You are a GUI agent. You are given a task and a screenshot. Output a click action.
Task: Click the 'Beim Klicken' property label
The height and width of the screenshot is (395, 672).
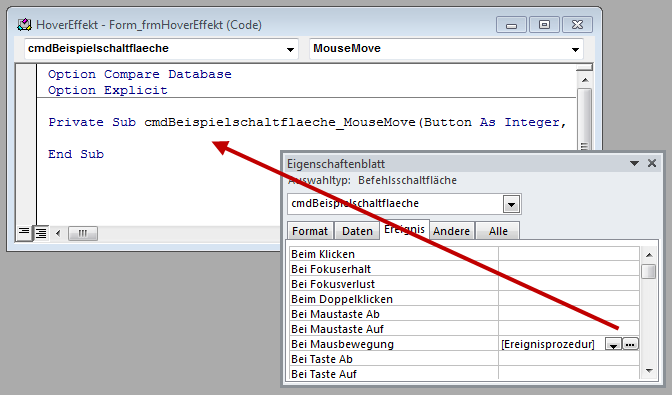coord(323,254)
